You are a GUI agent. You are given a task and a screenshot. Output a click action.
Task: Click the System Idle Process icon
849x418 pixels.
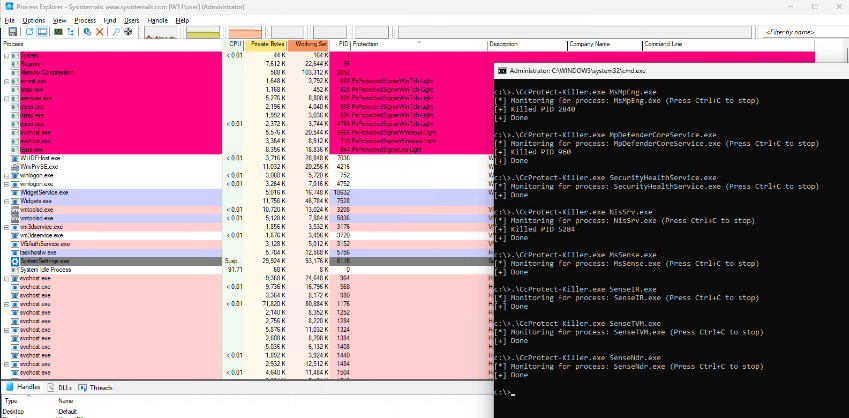point(15,270)
